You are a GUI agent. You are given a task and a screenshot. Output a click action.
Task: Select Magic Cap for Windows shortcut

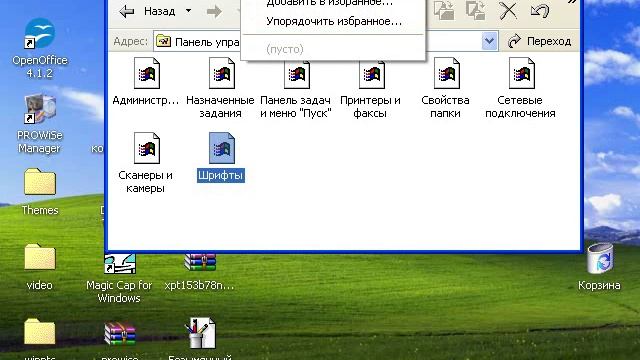pyautogui.click(x=119, y=278)
